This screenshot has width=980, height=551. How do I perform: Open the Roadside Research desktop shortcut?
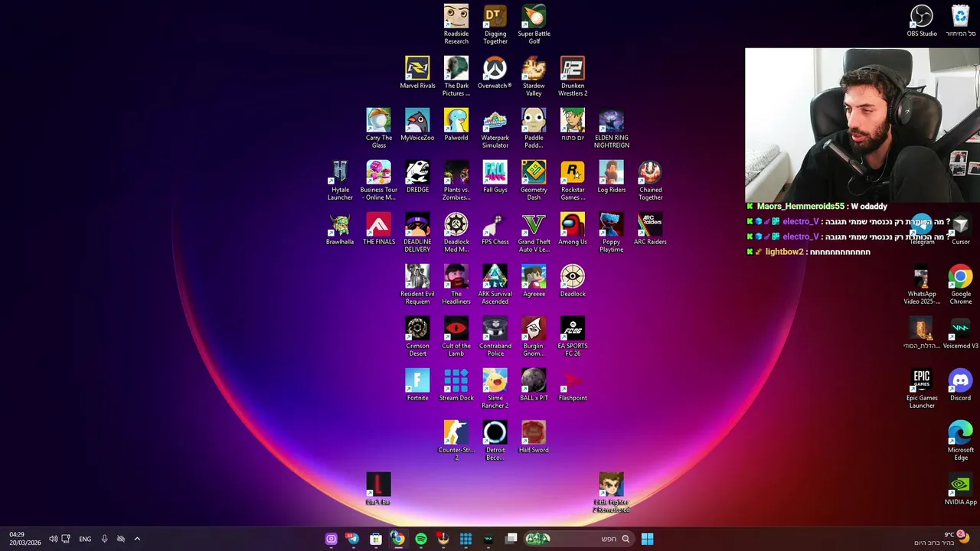456,24
